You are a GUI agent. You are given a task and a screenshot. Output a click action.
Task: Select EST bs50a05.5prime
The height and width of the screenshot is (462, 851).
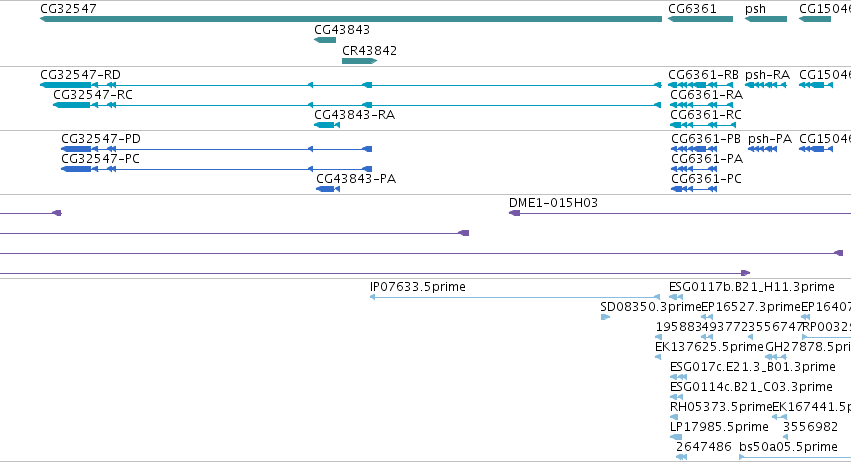pos(795,457)
